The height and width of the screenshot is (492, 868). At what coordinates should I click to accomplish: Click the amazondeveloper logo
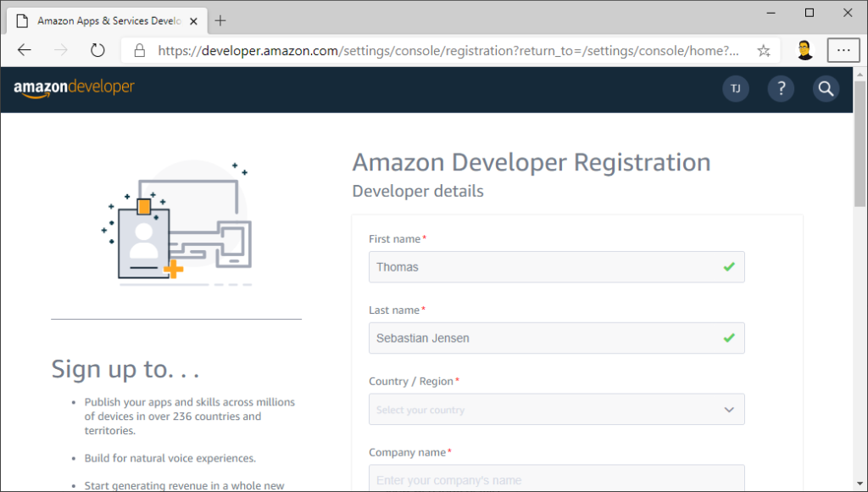tap(73, 88)
